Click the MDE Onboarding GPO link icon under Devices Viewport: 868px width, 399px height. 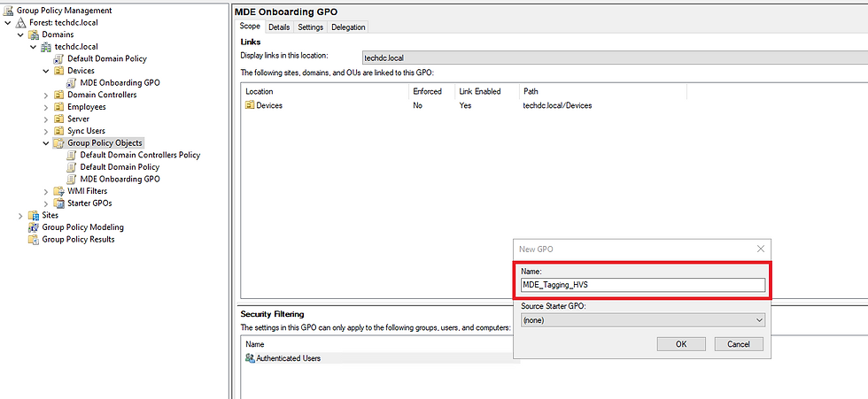point(72,83)
